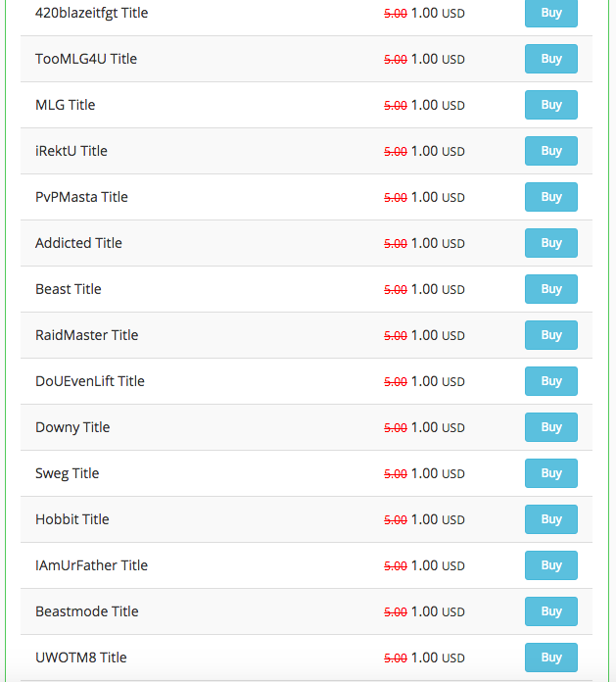The width and height of the screenshot is (616, 682).
Task: Click the crossed-out 5.00 price for MLG Title
Action: 395,106
